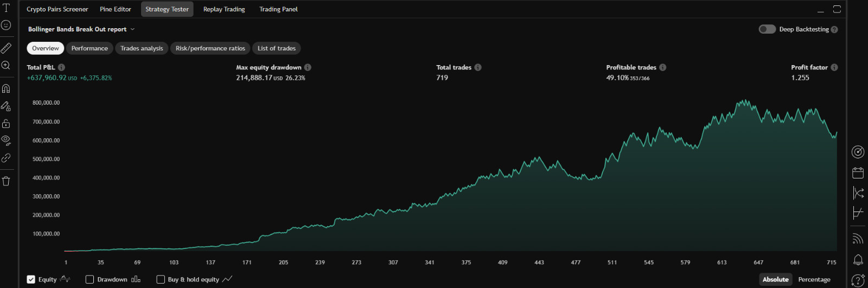Image resolution: width=868 pixels, height=288 pixels.
Task: Enable Deep Backtesting switch
Action: [767, 29]
